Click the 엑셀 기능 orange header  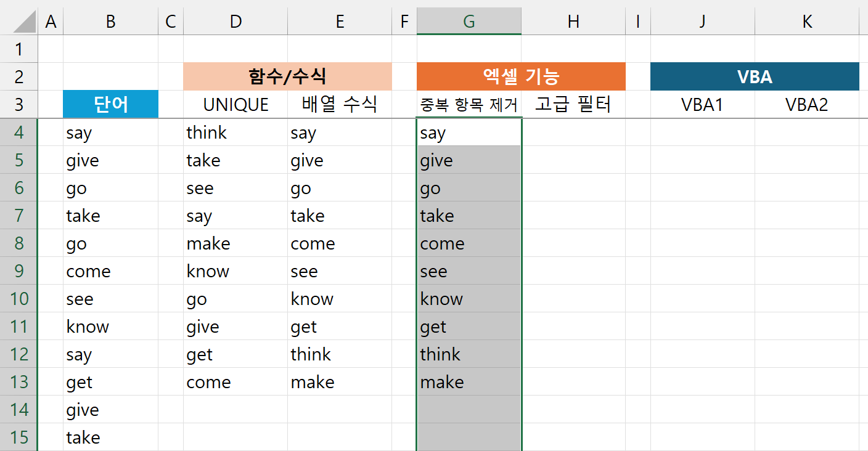(x=521, y=76)
